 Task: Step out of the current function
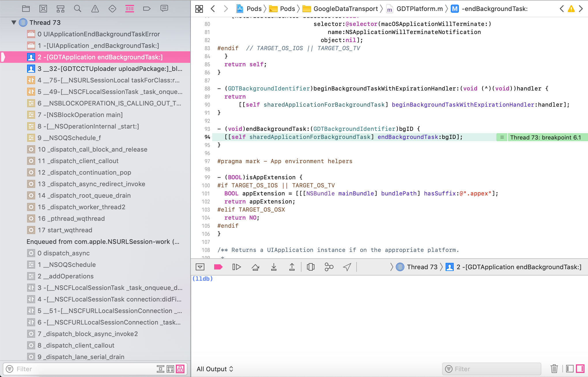(292, 267)
